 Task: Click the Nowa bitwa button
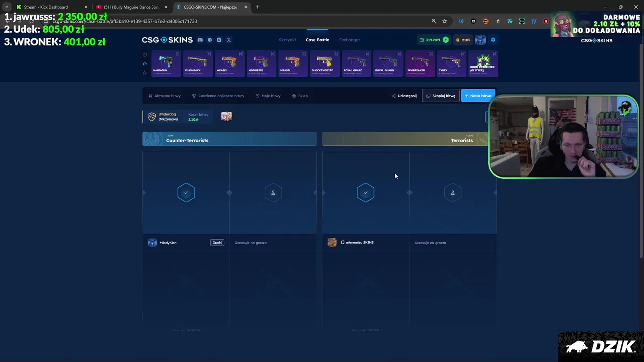click(478, 96)
